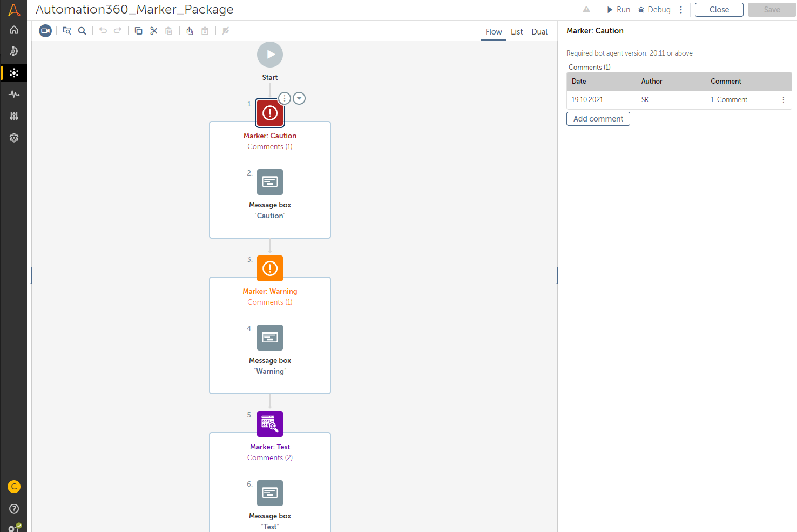Select the purple Marker: Test node icon

[270, 424]
